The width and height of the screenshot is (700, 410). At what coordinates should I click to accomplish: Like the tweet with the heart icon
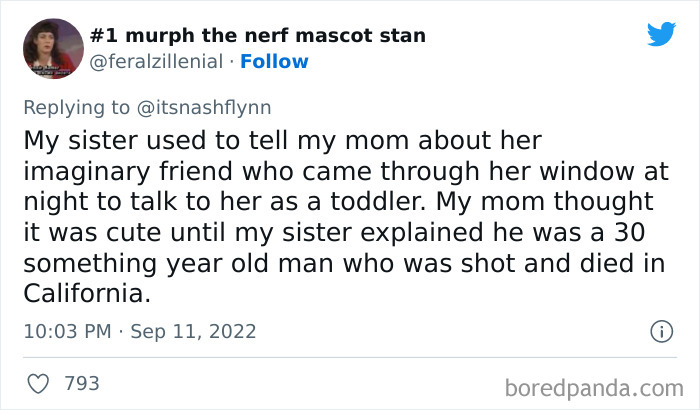(40, 383)
